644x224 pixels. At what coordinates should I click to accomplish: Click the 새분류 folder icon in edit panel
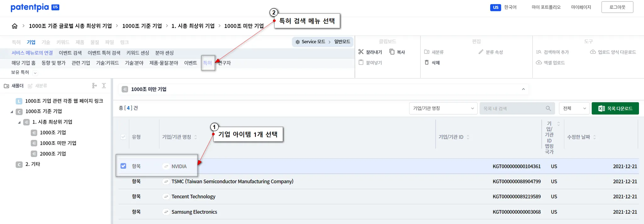(x=427, y=52)
